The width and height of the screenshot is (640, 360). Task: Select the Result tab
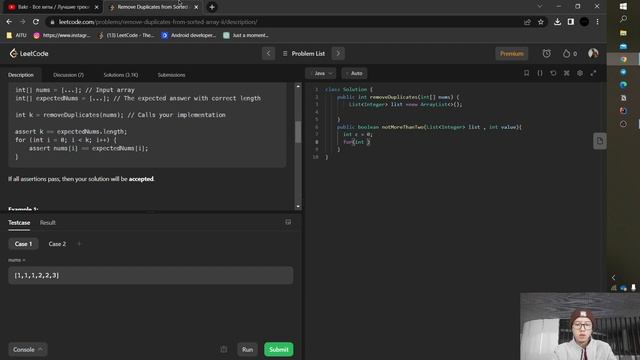(x=48, y=222)
